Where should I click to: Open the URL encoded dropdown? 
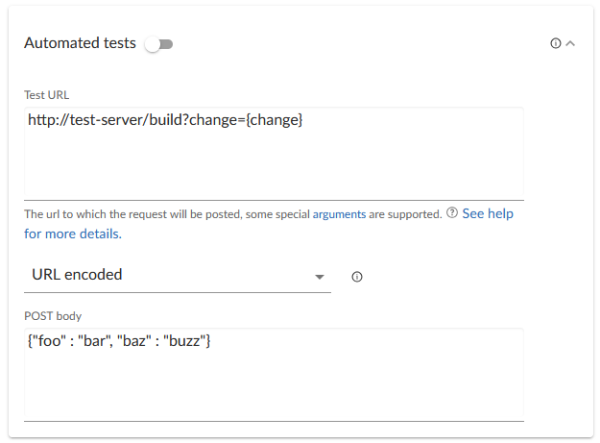point(170,274)
